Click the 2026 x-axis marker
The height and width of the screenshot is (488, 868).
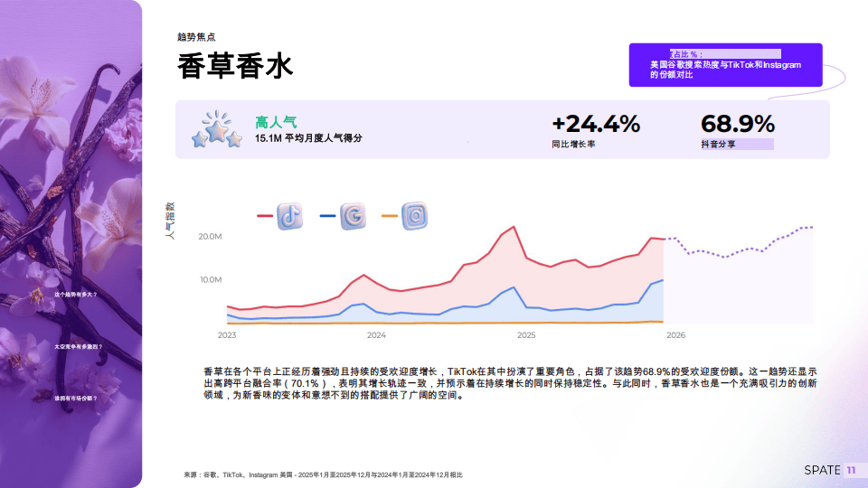[675, 335]
